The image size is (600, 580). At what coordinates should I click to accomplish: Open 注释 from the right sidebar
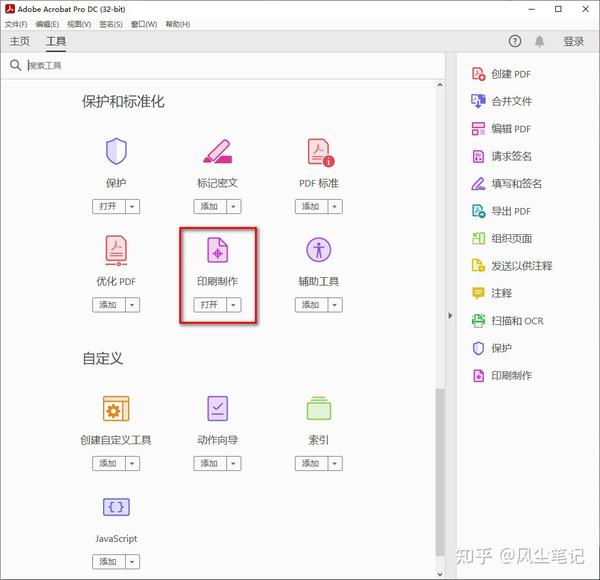point(492,293)
